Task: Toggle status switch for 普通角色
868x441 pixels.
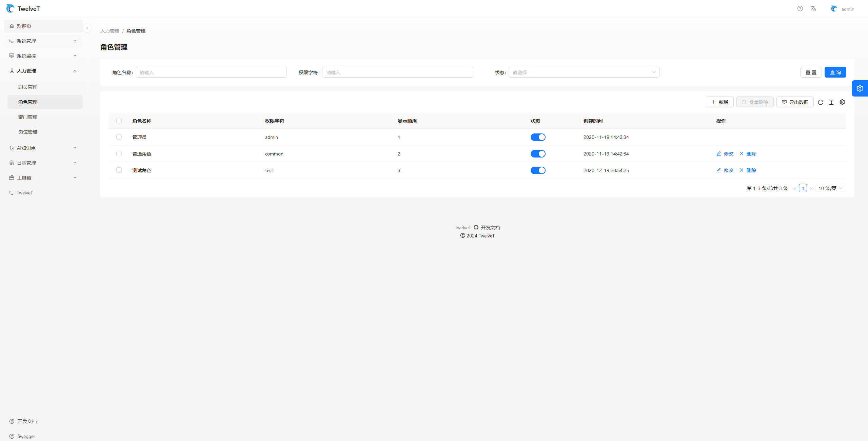Action: tap(538, 154)
